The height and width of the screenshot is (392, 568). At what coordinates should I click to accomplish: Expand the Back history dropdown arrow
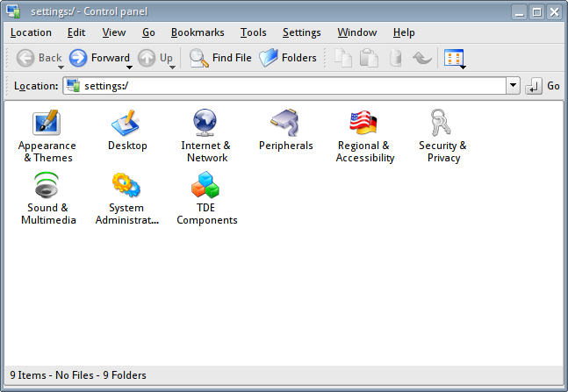[x=61, y=68]
